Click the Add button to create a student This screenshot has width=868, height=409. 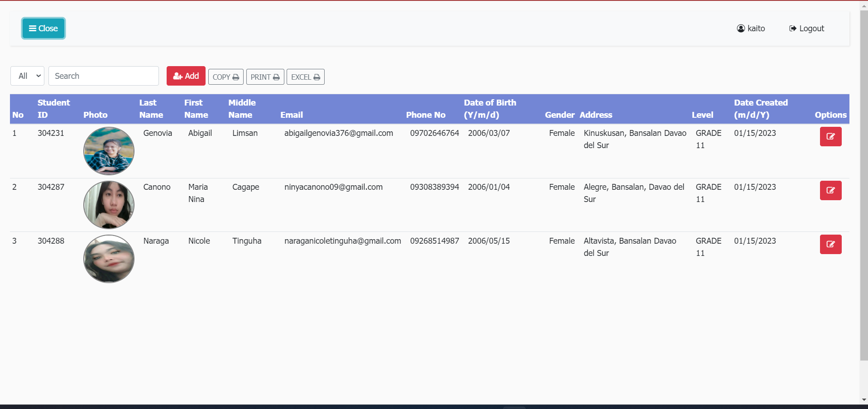pyautogui.click(x=186, y=76)
